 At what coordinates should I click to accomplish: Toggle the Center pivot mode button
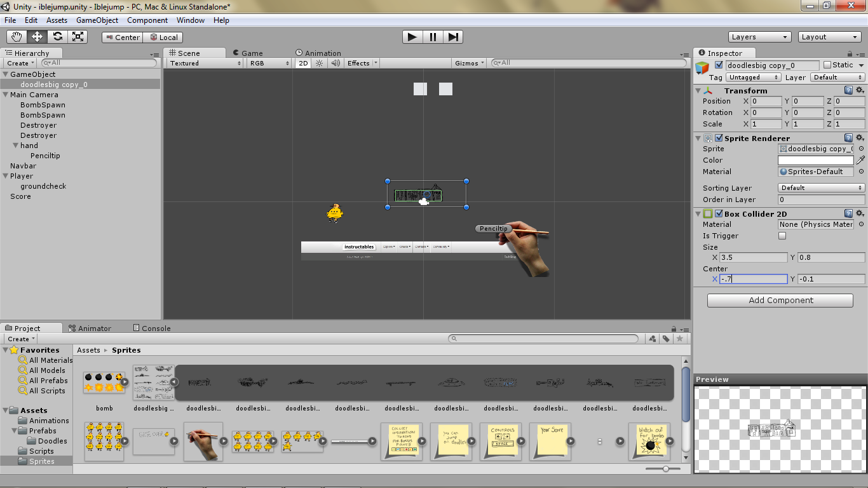click(x=122, y=37)
